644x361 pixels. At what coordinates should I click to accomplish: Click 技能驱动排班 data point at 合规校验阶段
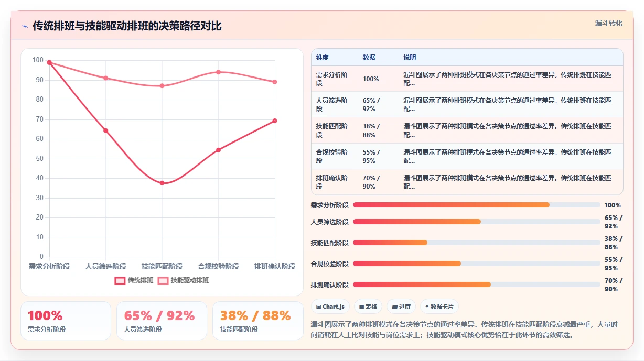[x=218, y=72]
